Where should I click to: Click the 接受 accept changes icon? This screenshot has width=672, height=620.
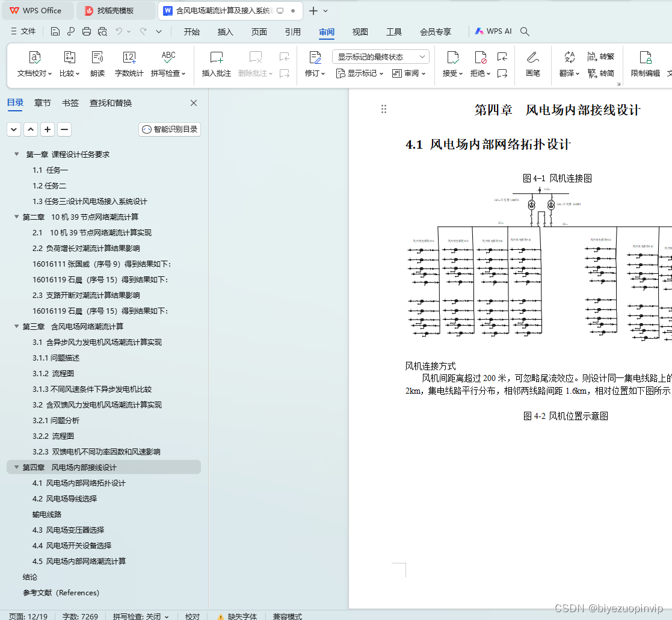point(452,57)
